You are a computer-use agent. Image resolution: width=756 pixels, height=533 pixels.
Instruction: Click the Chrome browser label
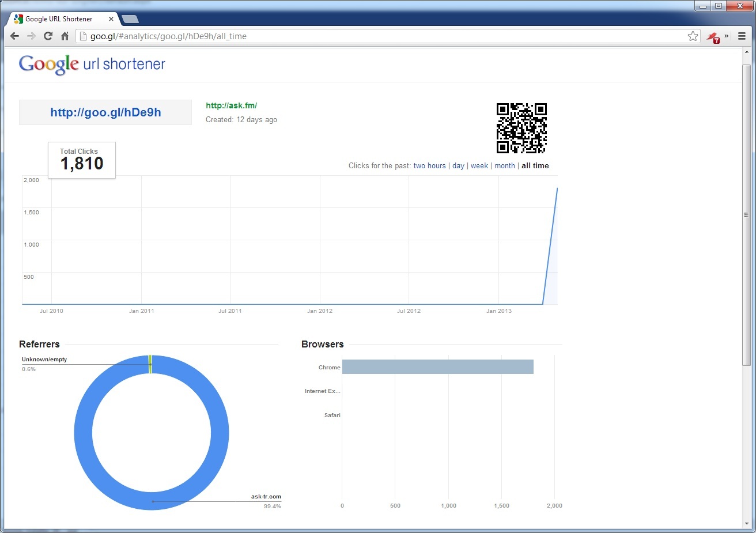[x=330, y=368]
